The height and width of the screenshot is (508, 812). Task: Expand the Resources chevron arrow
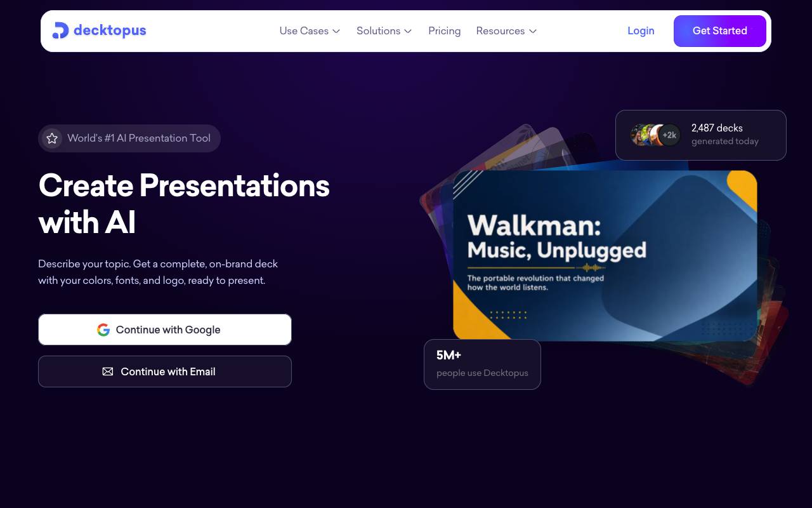(533, 31)
